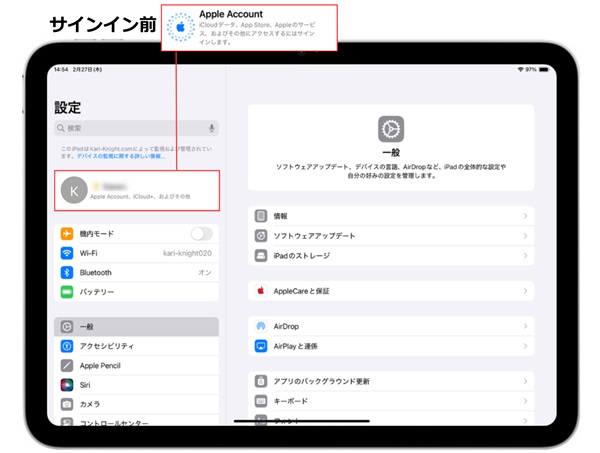The height and width of the screenshot is (453, 600).
Task: Tap the 情報 (About) row icon
Action: [x=261, y=216]
